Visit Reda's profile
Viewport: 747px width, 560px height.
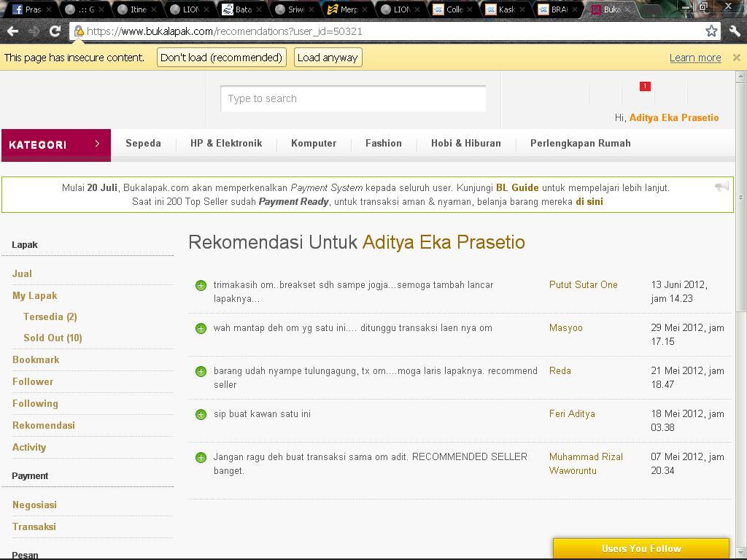(560, 371)
